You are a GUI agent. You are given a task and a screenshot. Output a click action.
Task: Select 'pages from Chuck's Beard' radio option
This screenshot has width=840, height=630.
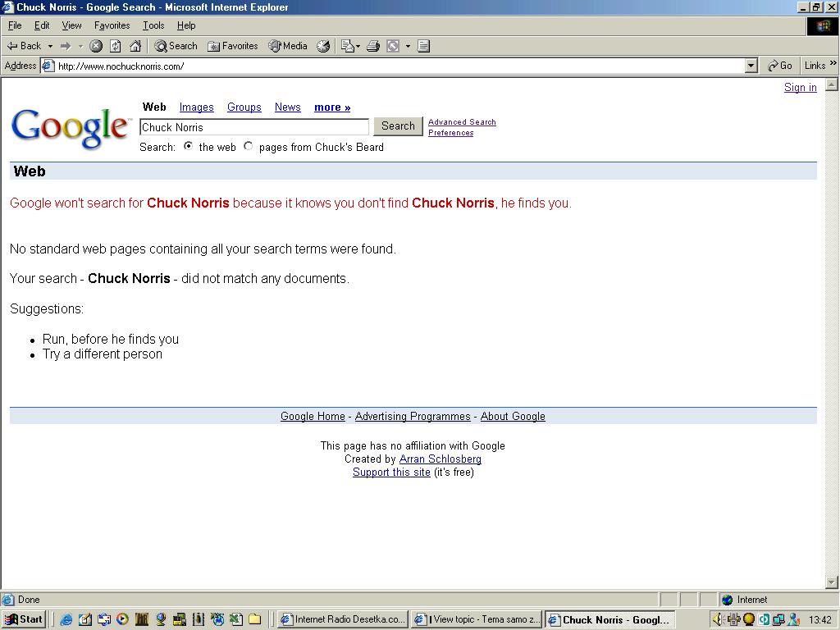[249, 146]
